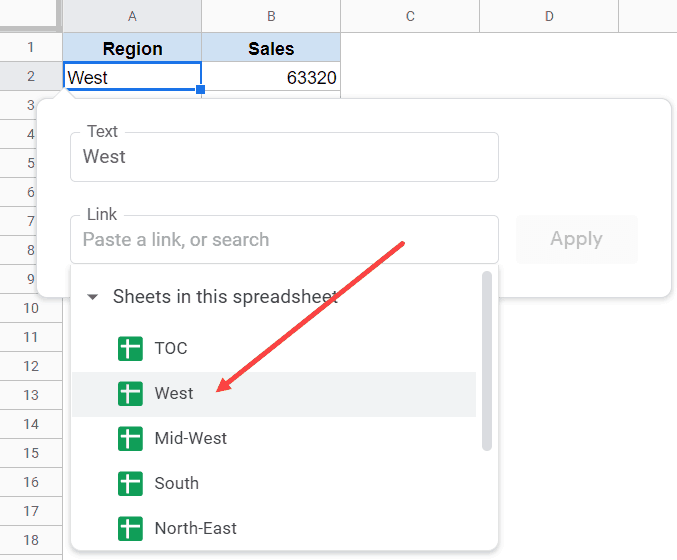The width and height of the screenshot is (677, 560).
Task: Click the Sales header cell
Action: pyautogui.click(x=271, y=48)
